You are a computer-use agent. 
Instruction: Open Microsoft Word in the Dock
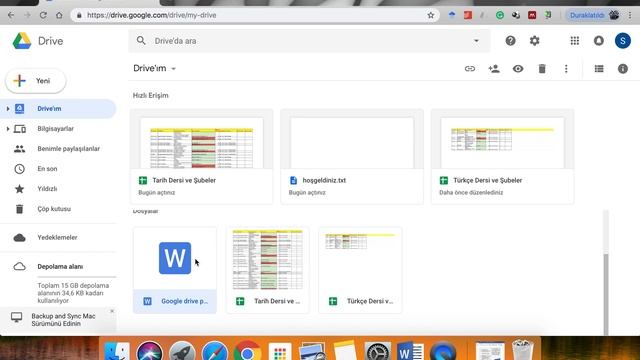[411, 351]
